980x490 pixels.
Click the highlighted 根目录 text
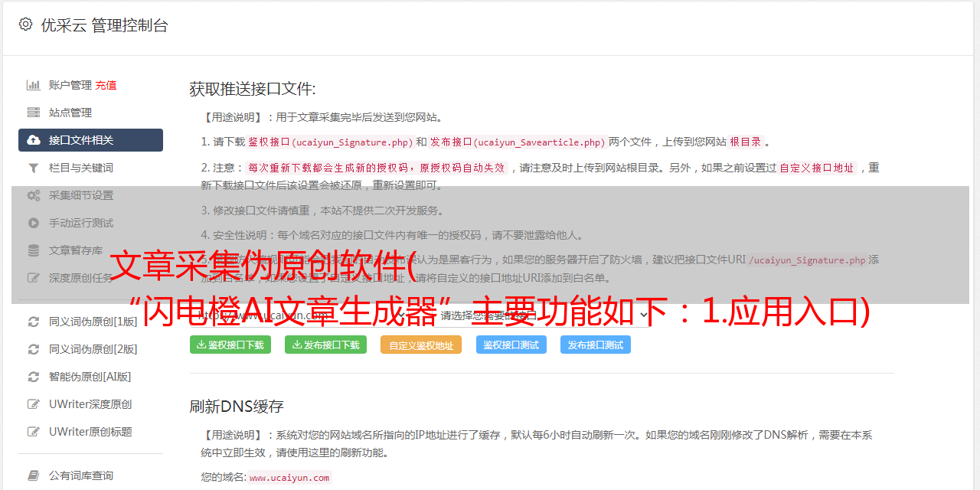[746, 142]
